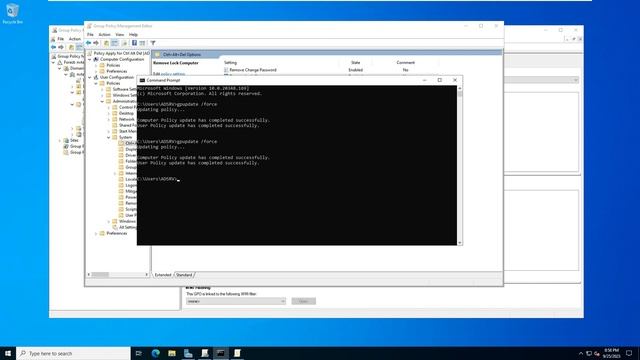The image size is (640, 360).
Task: Show hidden system tray icons
Action: coord(581,353)
